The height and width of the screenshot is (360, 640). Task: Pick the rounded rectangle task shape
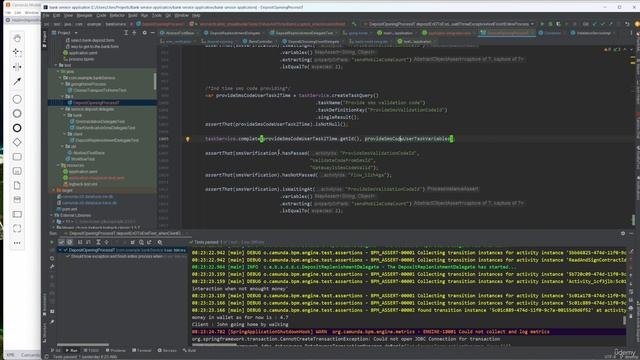coord(17,157)
